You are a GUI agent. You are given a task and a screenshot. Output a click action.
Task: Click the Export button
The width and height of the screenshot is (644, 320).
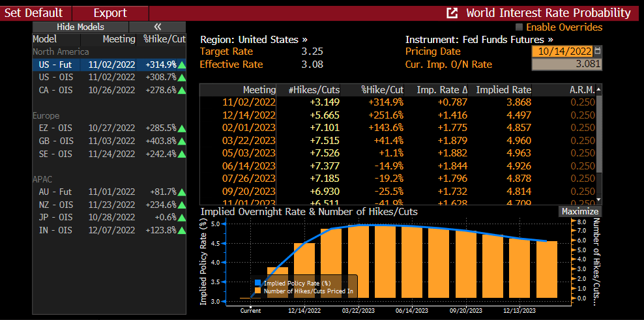click(x=110, y=13)
